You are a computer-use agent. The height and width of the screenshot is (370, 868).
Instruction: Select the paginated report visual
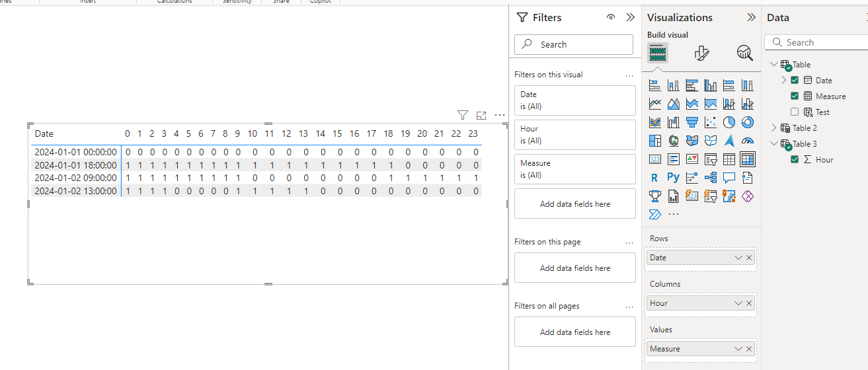(674, 196)
